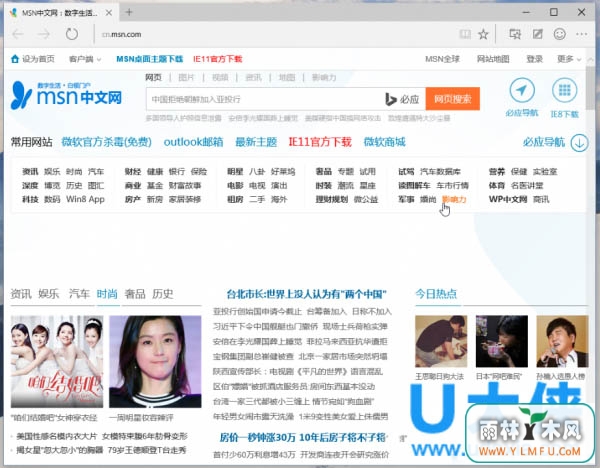Screen dimensions: 600x468
Task: Click the IE8下载 grid circle icon
Action: tap(564, 90)
